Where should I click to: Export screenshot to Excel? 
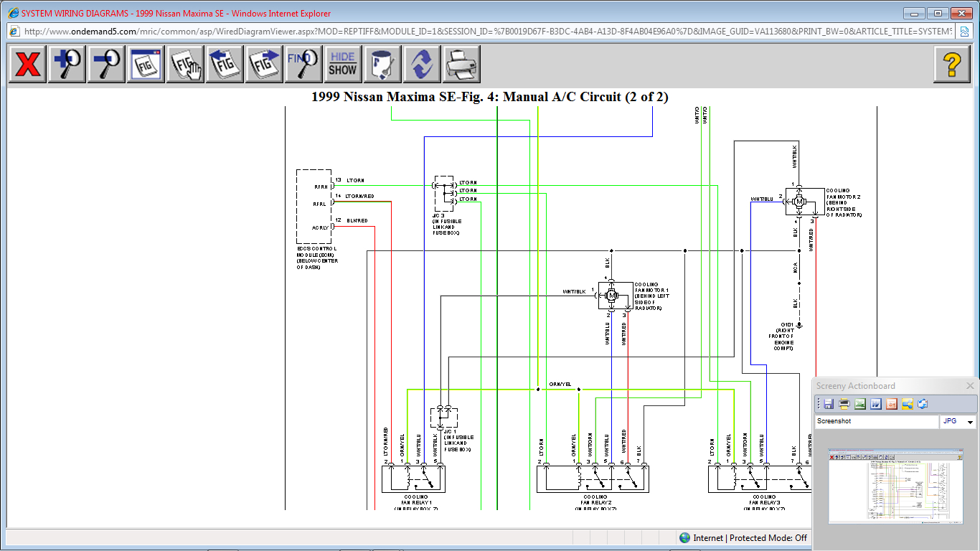(x=860, y=405)
